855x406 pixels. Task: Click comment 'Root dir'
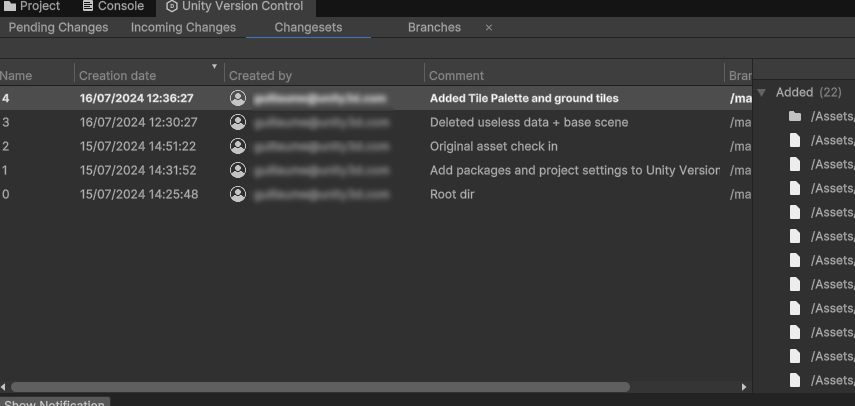[452, 194]
